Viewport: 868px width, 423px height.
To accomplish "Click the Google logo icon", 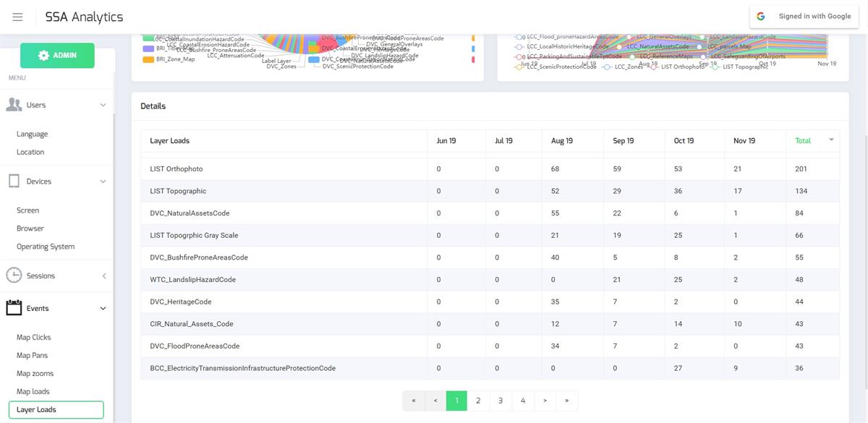I will 761,17.
